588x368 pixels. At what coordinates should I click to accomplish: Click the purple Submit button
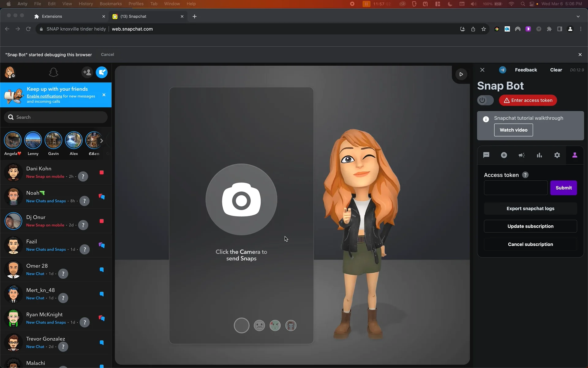563,188
